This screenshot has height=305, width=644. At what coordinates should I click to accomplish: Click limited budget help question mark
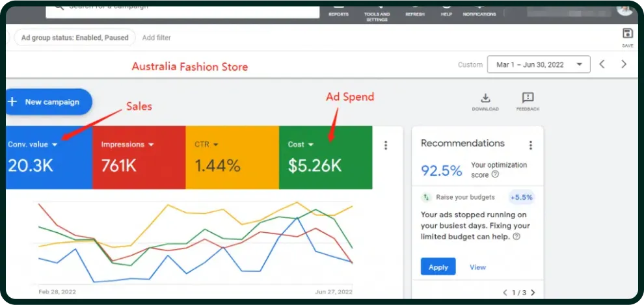517,237
